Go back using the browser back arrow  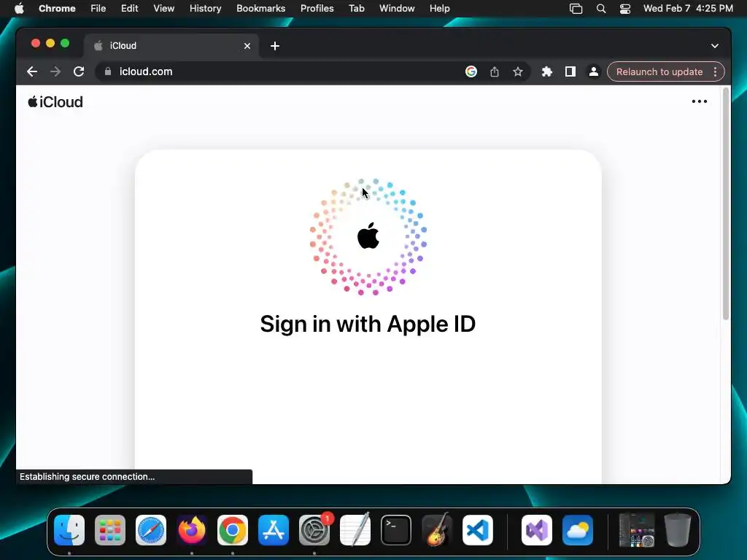click(x=32, y=71)
